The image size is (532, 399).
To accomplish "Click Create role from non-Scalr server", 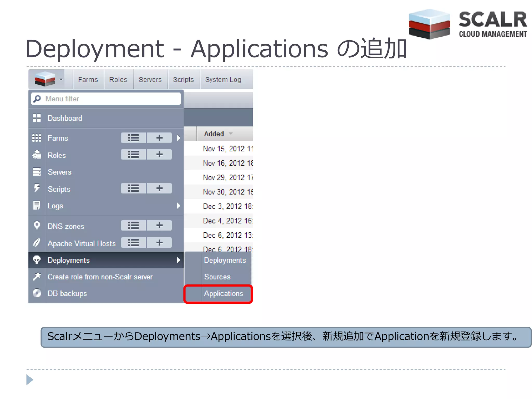I will [x=100, y=277].
